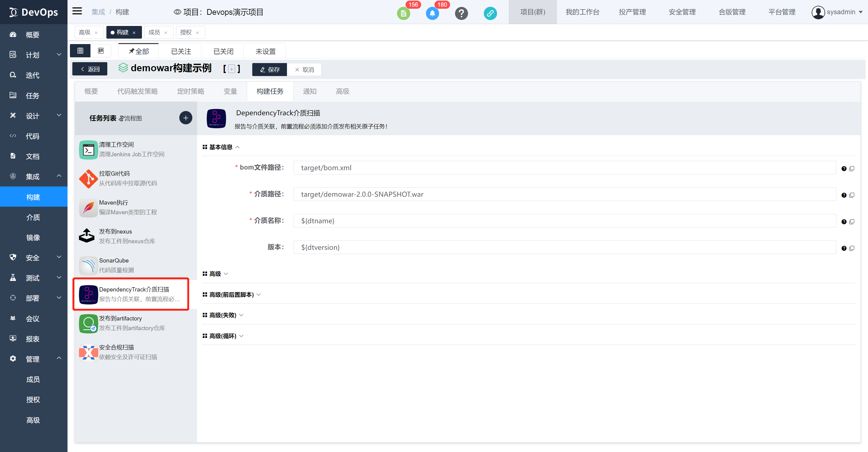Click the 保存 save button

pos(269,69)
